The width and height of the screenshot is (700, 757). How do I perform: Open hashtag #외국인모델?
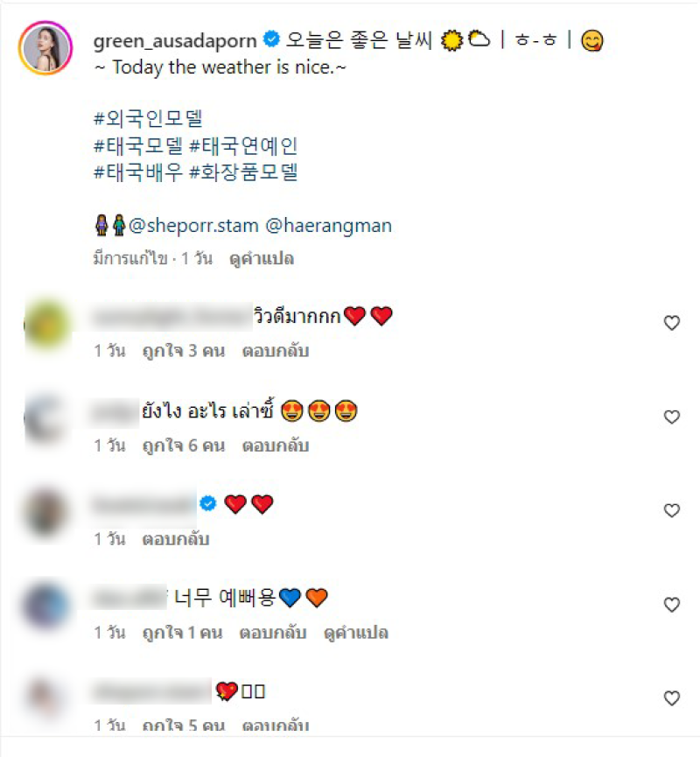[x=148, y=118]
